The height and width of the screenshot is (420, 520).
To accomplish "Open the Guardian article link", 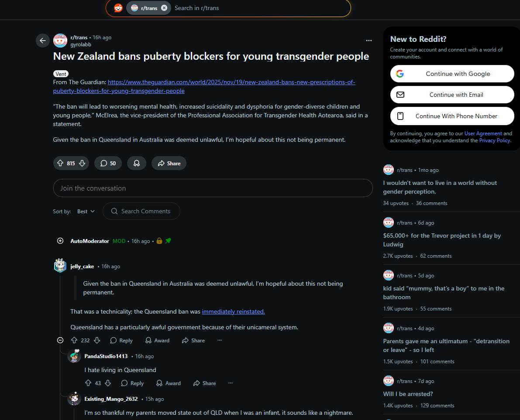I will [x=204, y=86].
